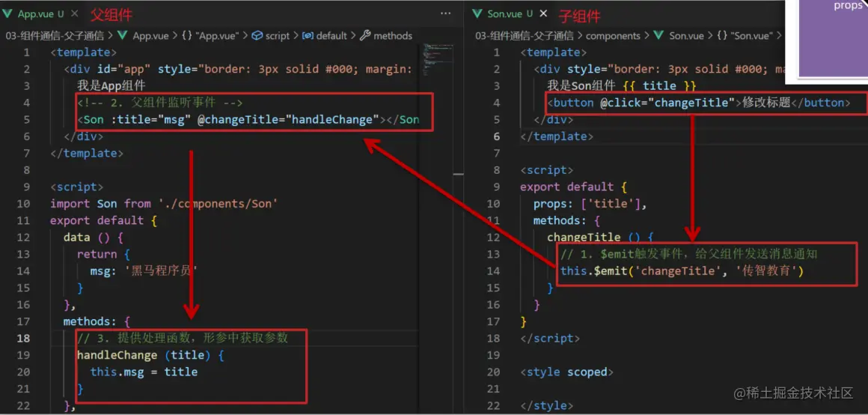The height and width of the screenshot is (415, 868).
Task: Click '</style>' closing tag in Son.vue
Action: 546,405
